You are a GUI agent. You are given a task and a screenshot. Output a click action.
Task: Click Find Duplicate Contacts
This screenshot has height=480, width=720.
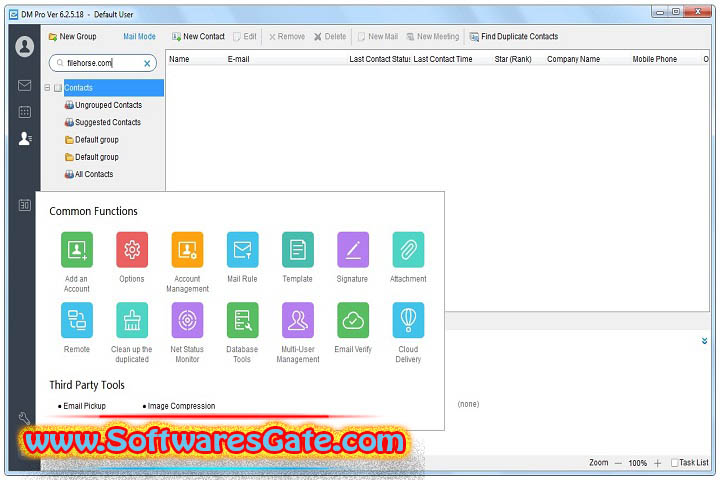(514, 36)
